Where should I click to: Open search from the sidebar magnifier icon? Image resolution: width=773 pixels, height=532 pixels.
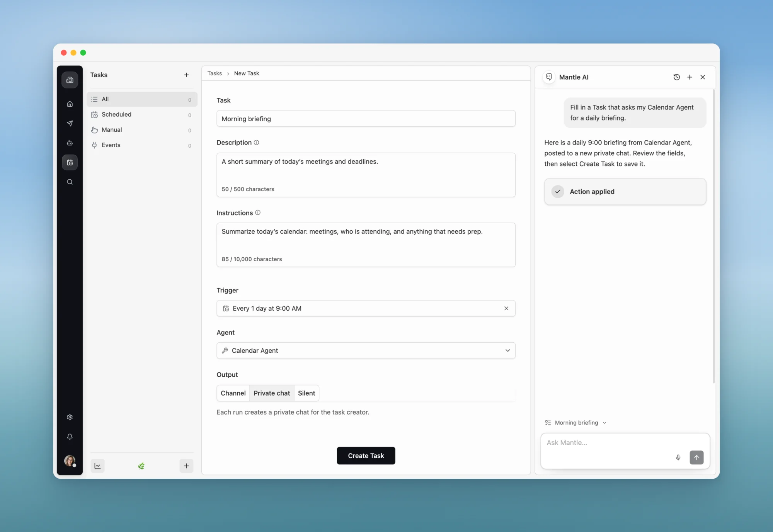click(x=70, y=182)
